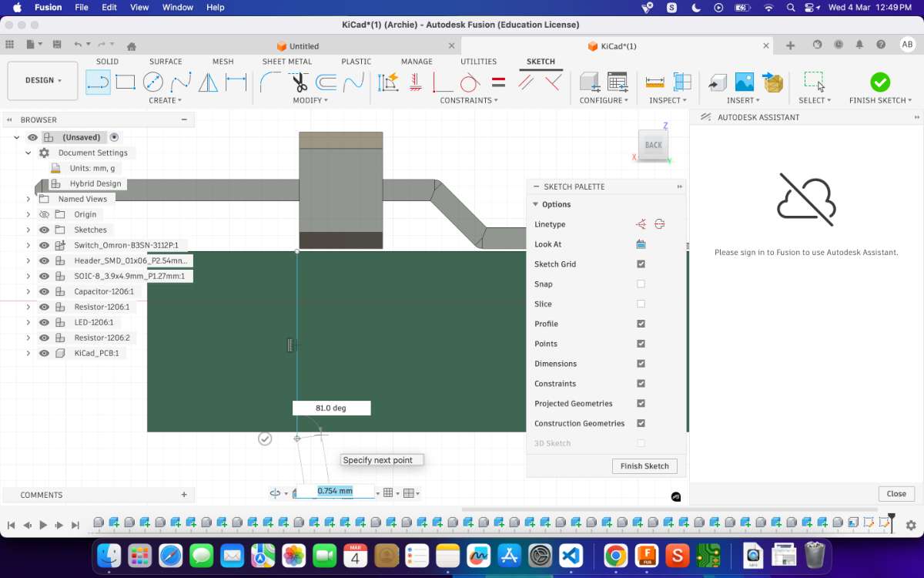The height and width of the screenshot is (578, 924).
Task: Switch to the SURFACE tab
Action: tap(166, 62)
